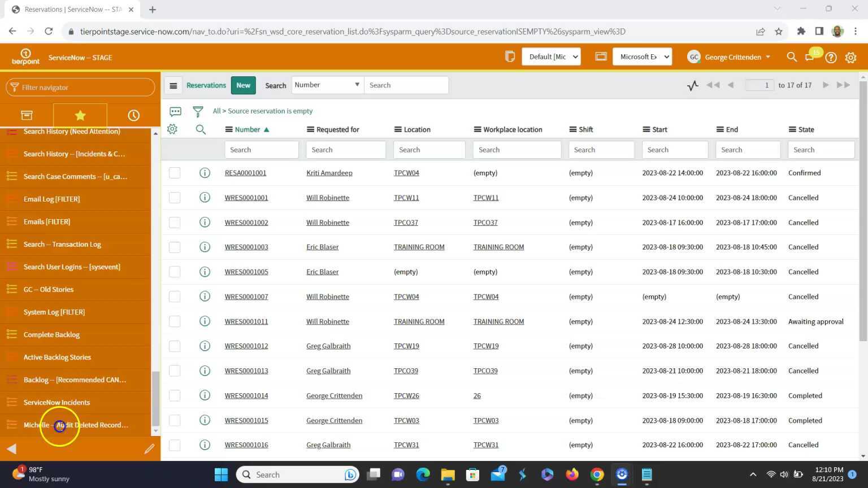The height and width of the screenshot is (488, 868).
Task: Open the Default application scope dropdown
Action: tap(551, 57)
